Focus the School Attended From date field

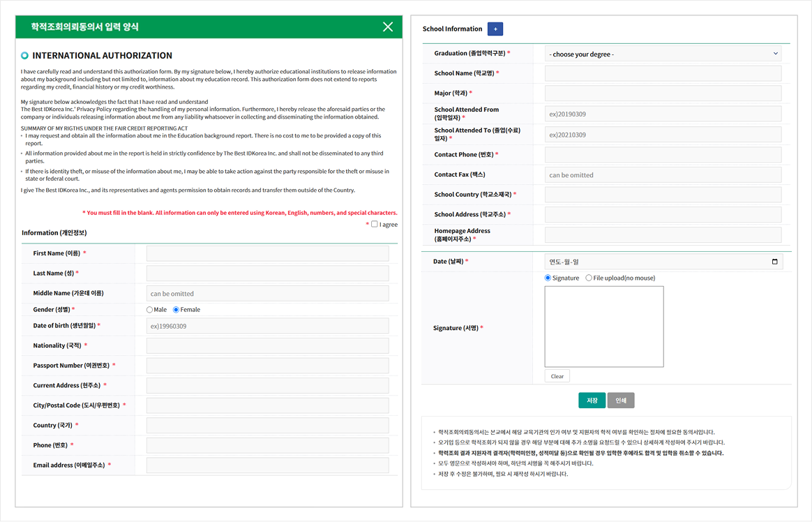[x=663, y=114]
